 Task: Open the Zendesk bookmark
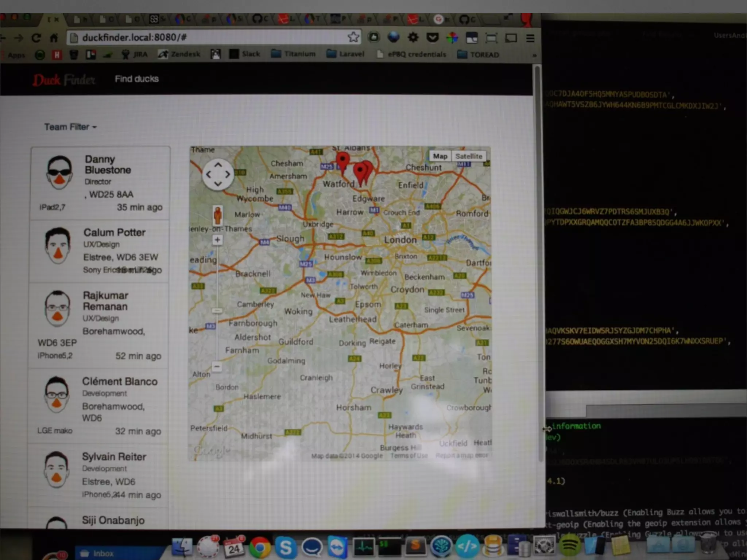click(179, 54)
